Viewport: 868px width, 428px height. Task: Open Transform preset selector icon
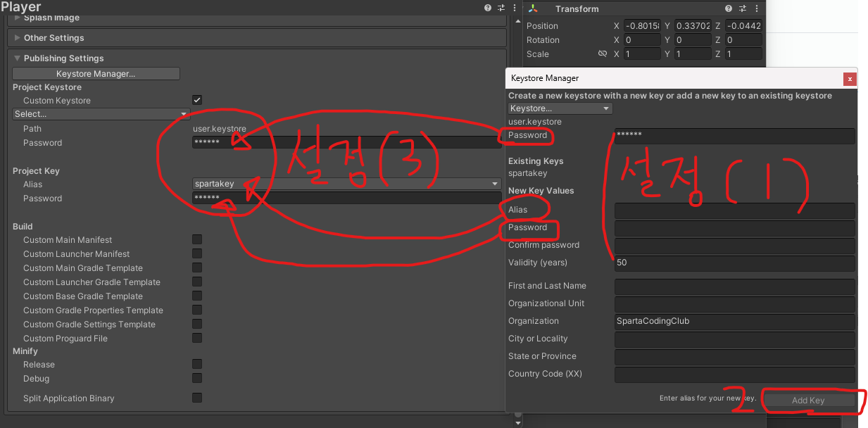(742, 8)
